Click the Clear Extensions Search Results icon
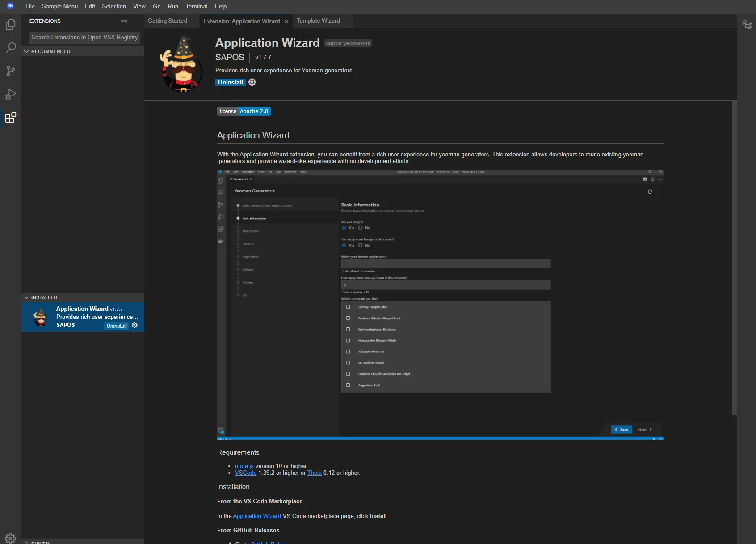The height and width of the screenshot is (544, 756). pyautogui.click(x=124, y=21)
